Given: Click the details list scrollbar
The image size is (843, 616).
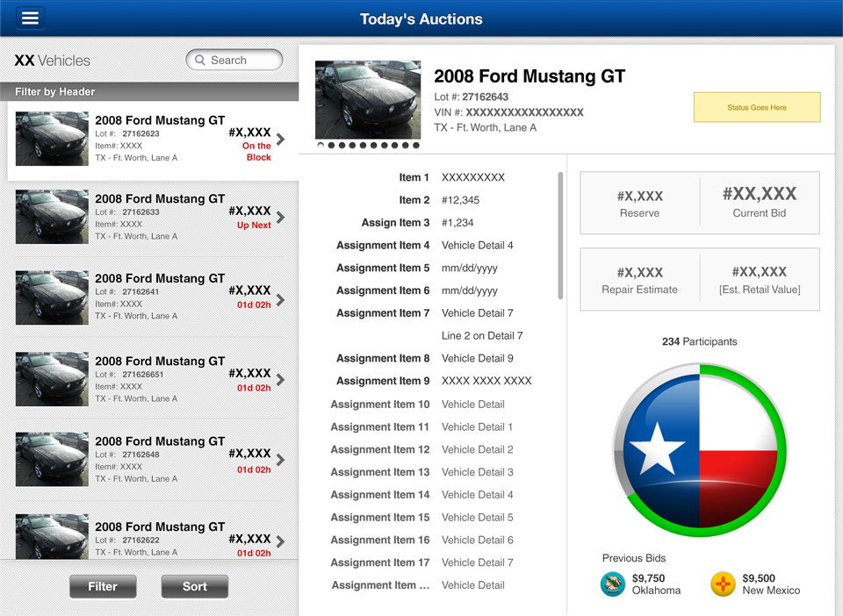Looking at the screenshot, I should tap(560, 235).
